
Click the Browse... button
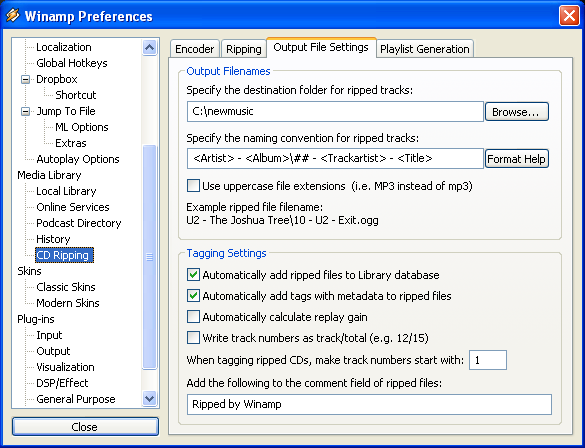516,112
